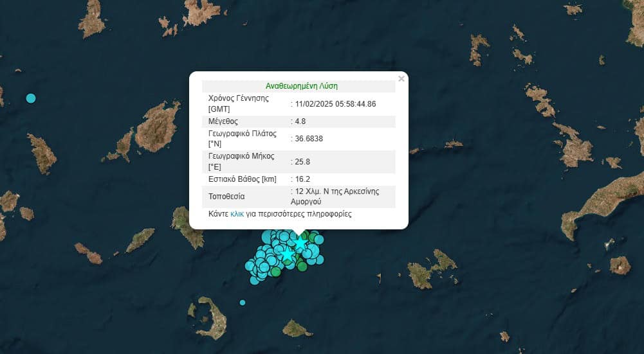Image resolution: width=644 pixels, height=354 pixels.
Task: Click the isolated cyan circle at far left
Action: pos(30,98)
